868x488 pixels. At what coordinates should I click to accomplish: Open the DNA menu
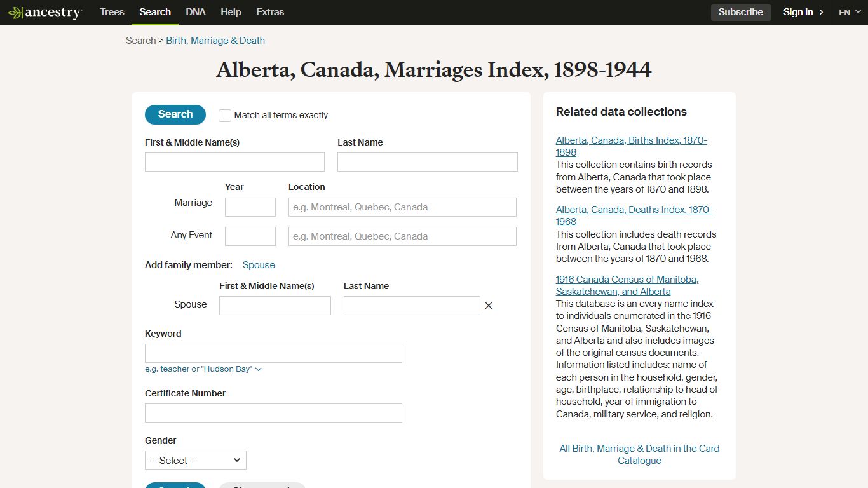tap(196, 12)
